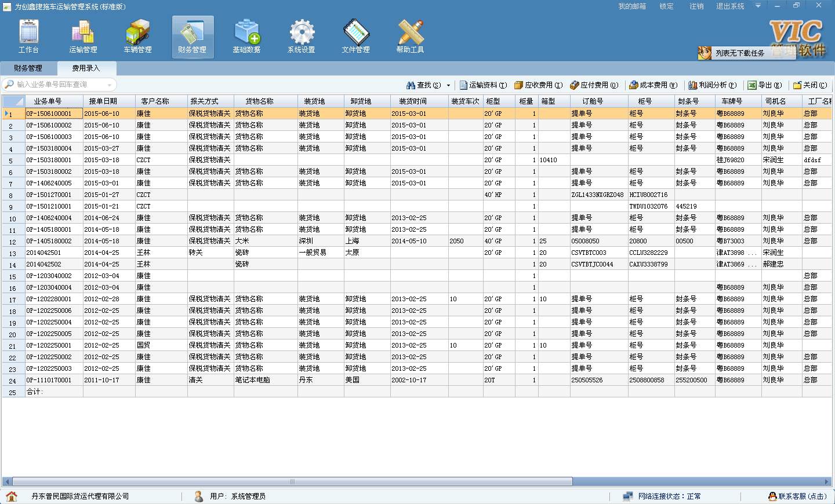Open 应收费用 receivable fees
Viewport: 835px width, 504px height.
538,85
